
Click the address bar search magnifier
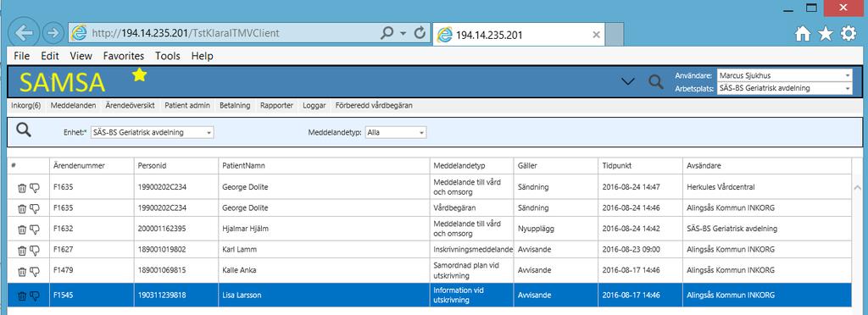[387, 33]
